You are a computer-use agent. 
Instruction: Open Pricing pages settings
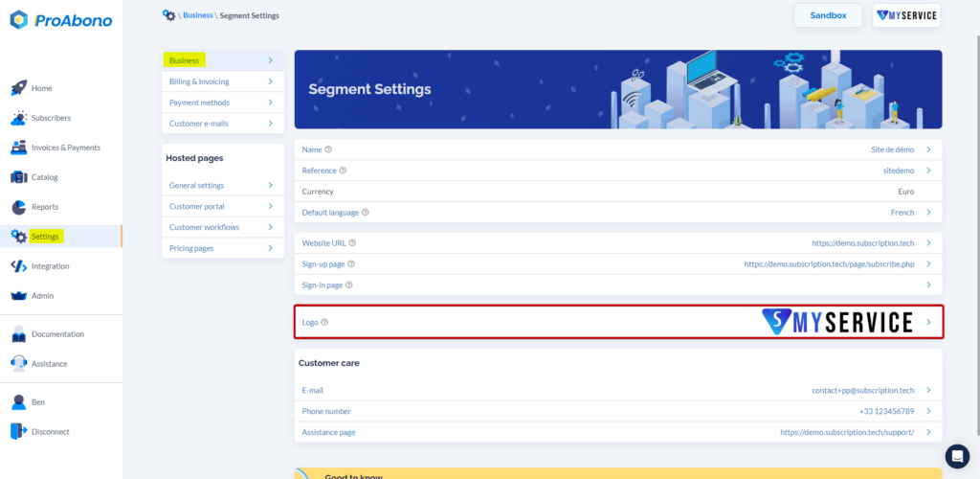click(222, 248)
